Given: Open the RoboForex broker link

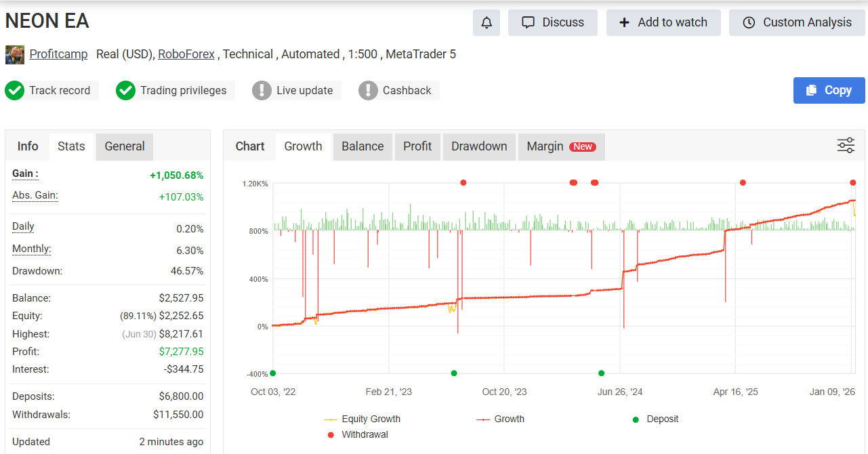Looking at the screenshot, I should [x=186, y=54].
